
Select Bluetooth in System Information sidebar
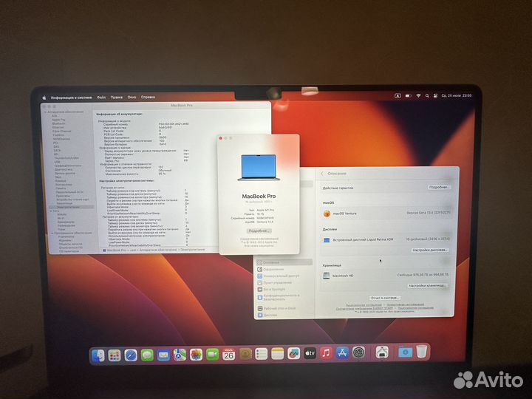58,123
